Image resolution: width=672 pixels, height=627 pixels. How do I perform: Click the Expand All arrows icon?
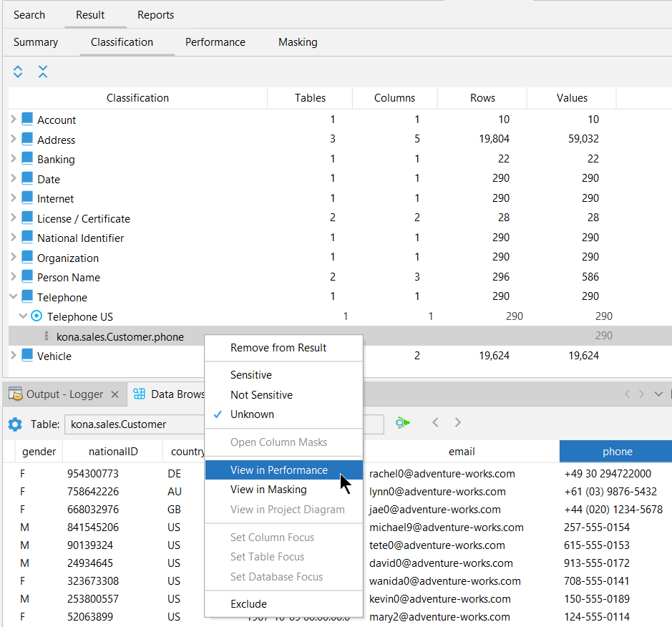pyautogui.click(x=18, y=72)
